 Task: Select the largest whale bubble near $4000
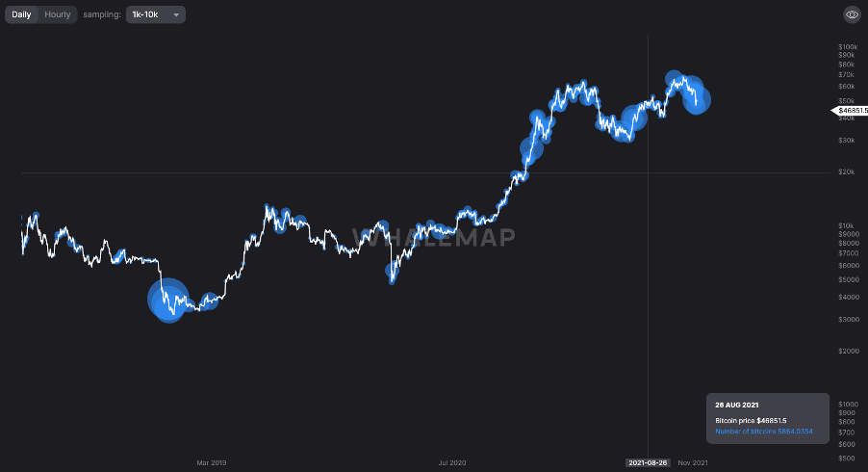167,300
